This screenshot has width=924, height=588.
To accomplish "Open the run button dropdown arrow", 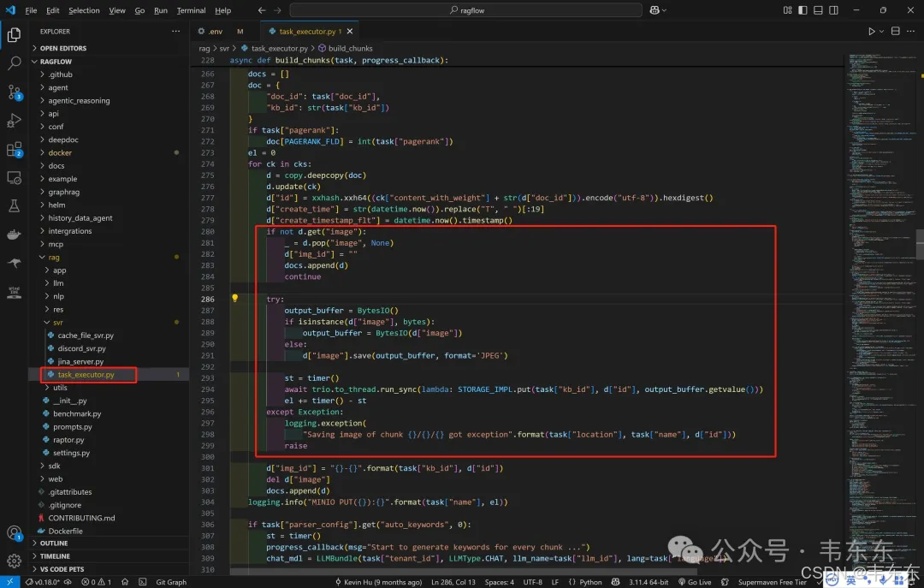I will (x=881, y=32).
